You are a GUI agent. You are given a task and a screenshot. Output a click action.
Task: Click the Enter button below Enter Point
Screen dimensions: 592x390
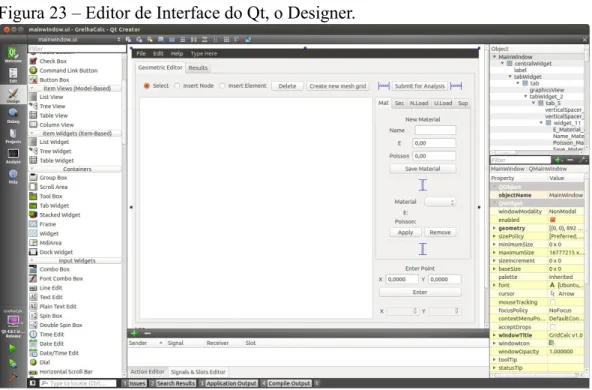(x=420, y=292)
